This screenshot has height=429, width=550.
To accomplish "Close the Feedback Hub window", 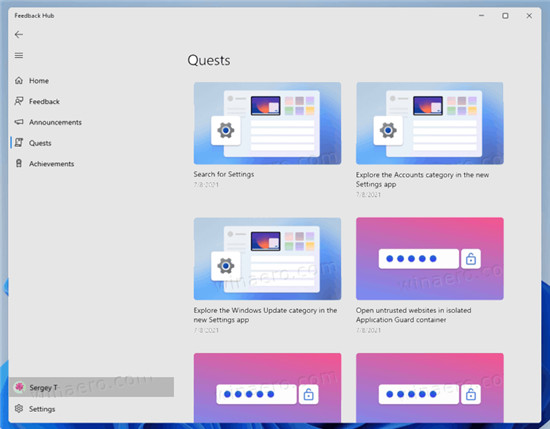I will (529, 16).
